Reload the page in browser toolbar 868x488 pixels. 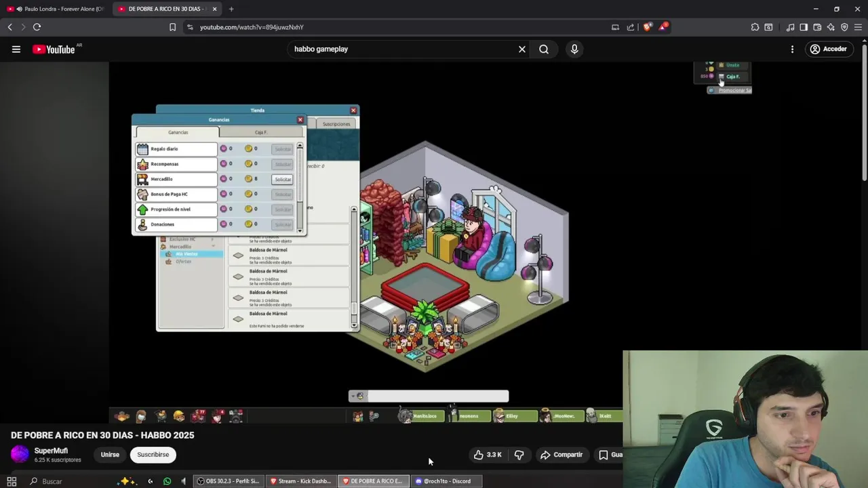[37, 27]
